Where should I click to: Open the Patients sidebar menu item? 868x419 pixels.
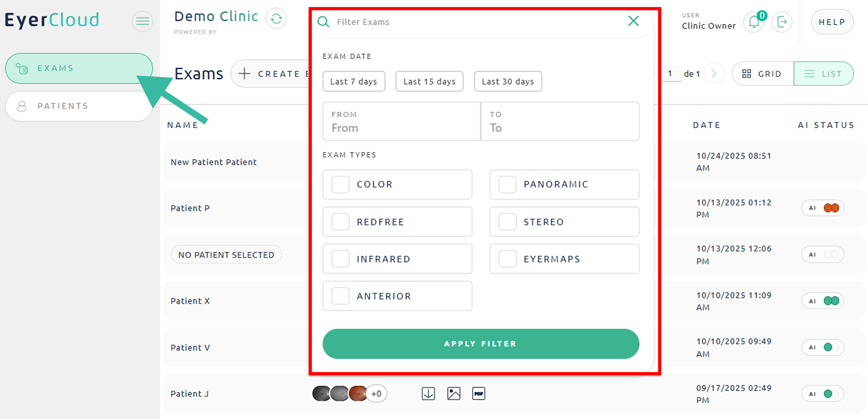(x=79, y=106)
